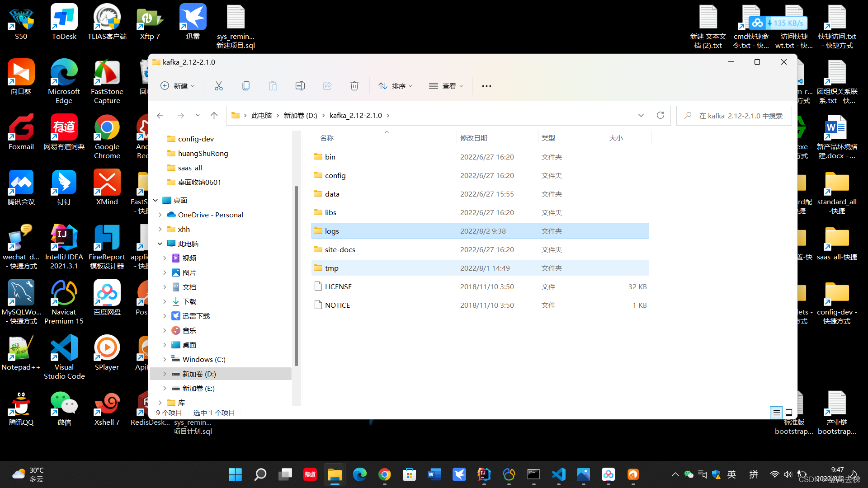Click the 此电脑 breadcrumb link
The height and width of the screenshot is (488, 868).
(x=261, y=115)
